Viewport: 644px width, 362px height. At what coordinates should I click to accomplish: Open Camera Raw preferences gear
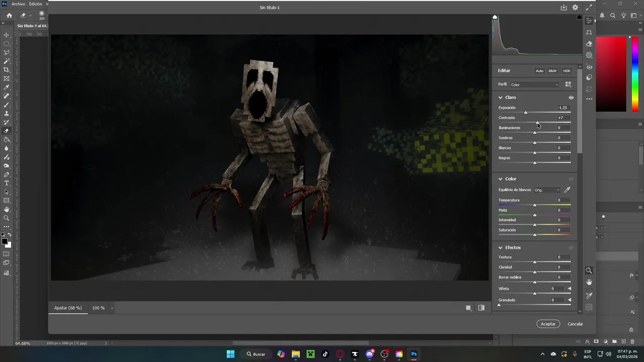pos(576,8)
